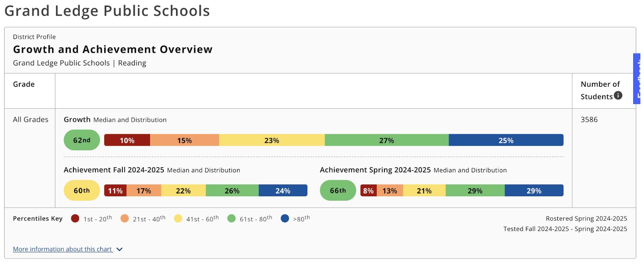Image resolution: width=644 pixels, height=267 pixels.
Task: Click the >80th legend text
Action: (301, 218)
